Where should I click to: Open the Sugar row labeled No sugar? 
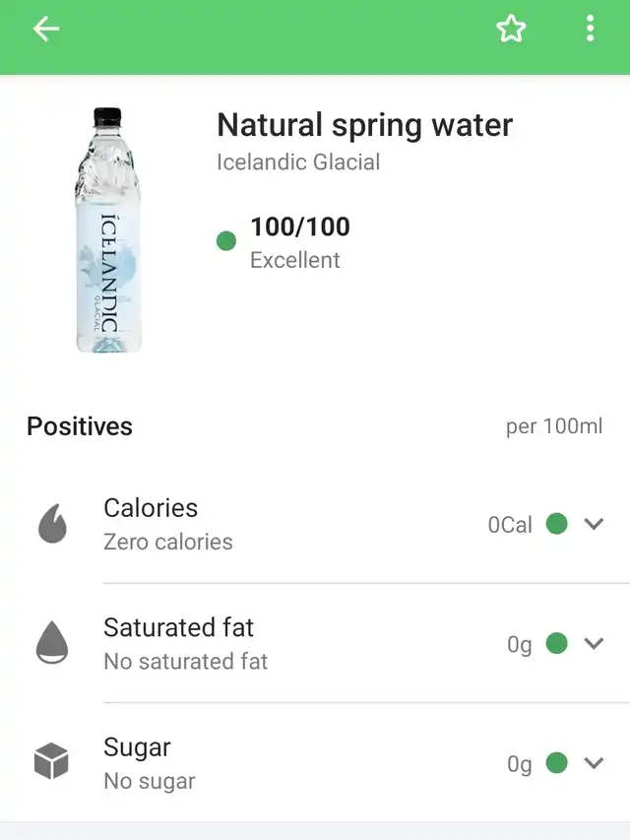tap(315, 762)
